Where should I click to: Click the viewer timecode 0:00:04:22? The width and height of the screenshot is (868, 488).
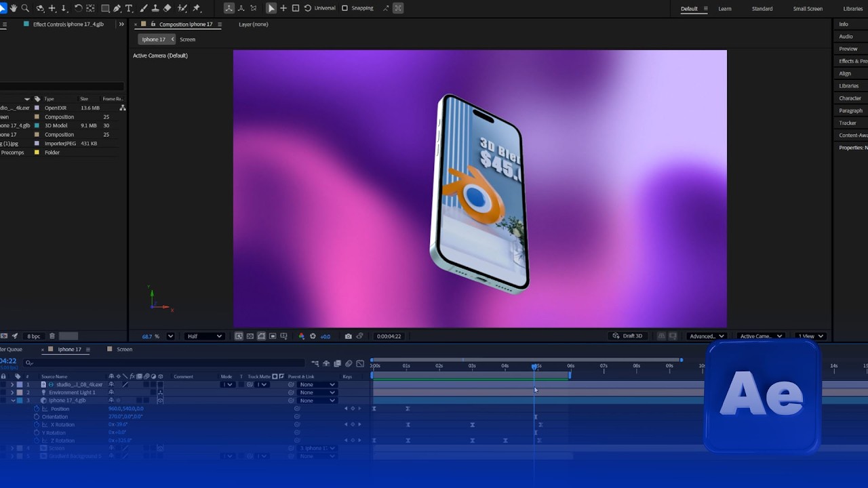click(x=389, y=336)
